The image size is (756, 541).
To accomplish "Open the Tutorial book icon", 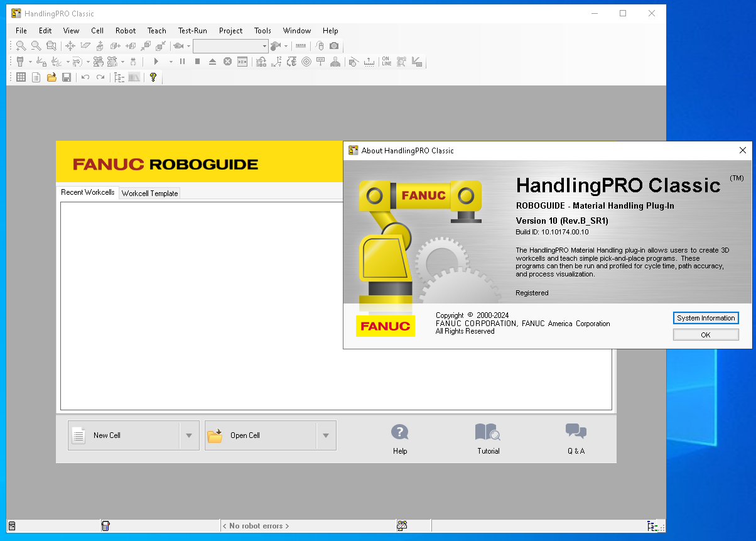I will tap(488, 432).
